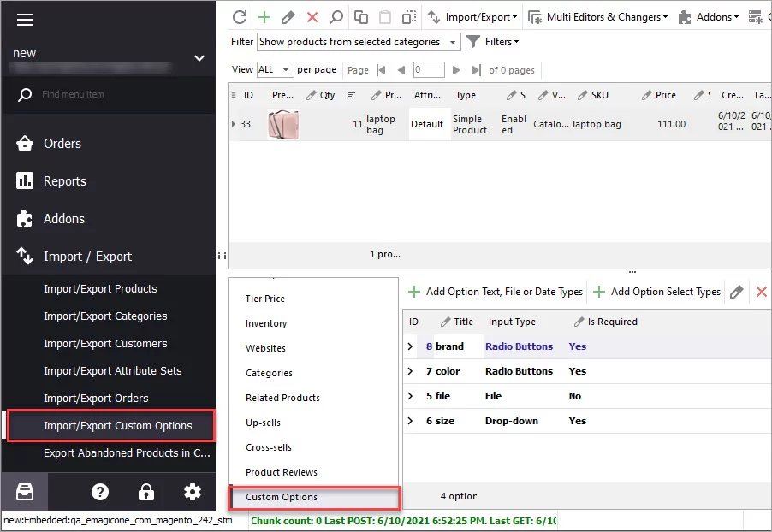This screenshot has width=772, height=532.
Task: Switch to Websites tab
Action: (x=265, y=348)
